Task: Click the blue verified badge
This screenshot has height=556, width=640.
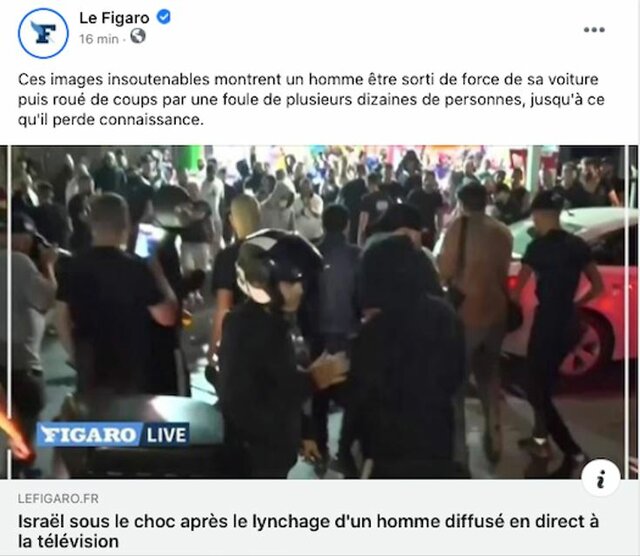Action: pyautogui.click(x=164, y=17)
